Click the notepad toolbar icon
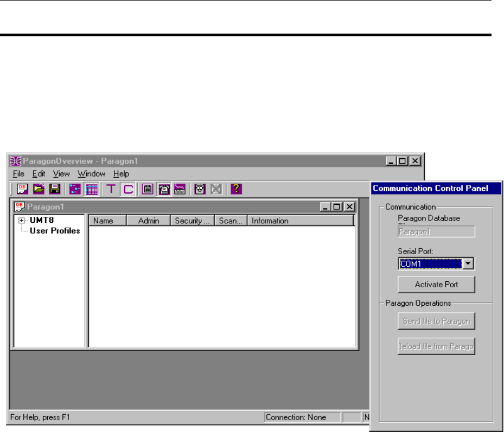The image size is (504, 432). pos(148,189)
